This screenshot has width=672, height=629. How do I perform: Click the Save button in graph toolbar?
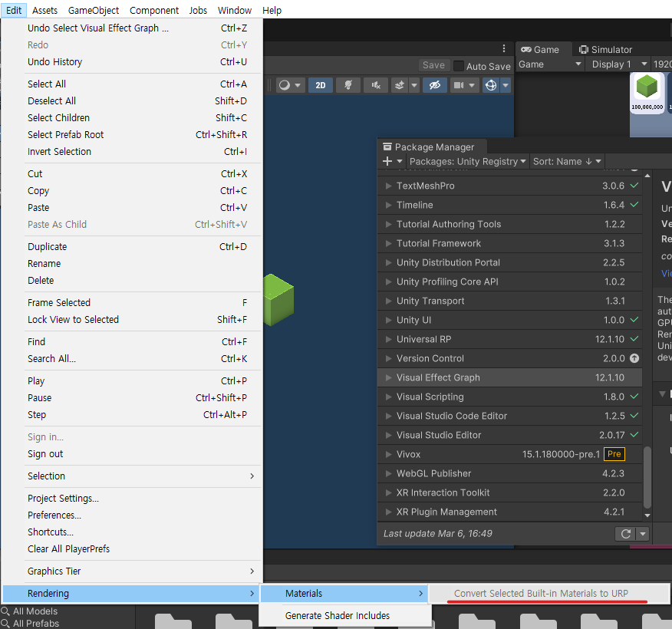(x=433, y=65)
